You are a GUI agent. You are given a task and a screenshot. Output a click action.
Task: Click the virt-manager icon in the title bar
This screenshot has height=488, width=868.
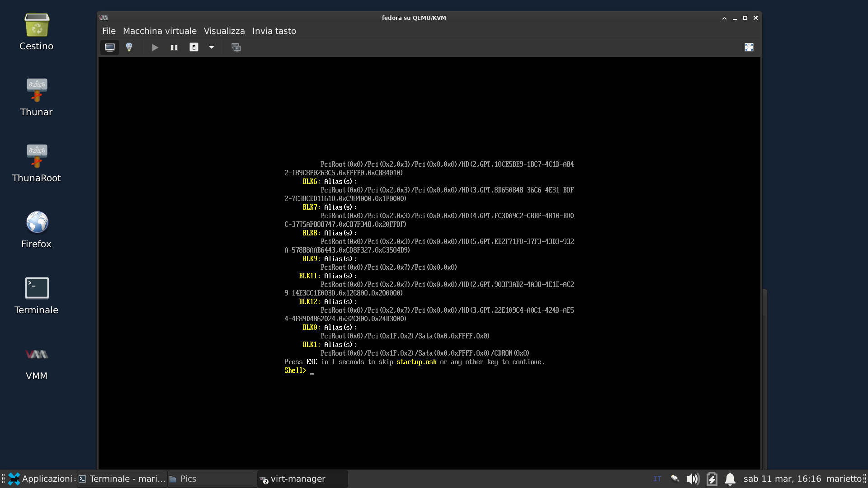pos(104,18)
